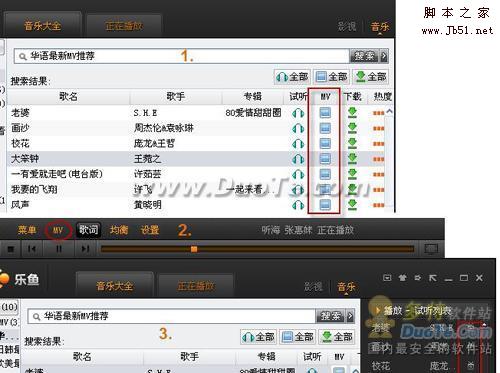Click the diagonal-arrow icon in the 乐鱼 title bar

click(x=433, y=278)
